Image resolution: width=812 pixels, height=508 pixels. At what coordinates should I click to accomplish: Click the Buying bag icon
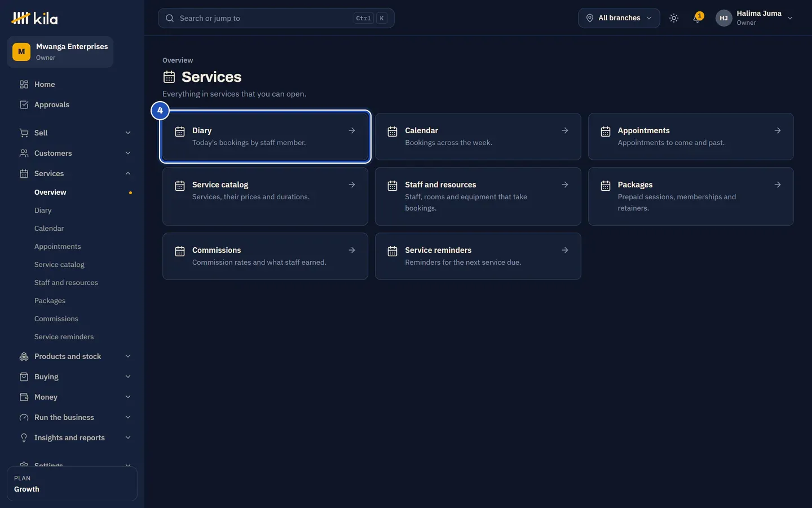[24, 376]
